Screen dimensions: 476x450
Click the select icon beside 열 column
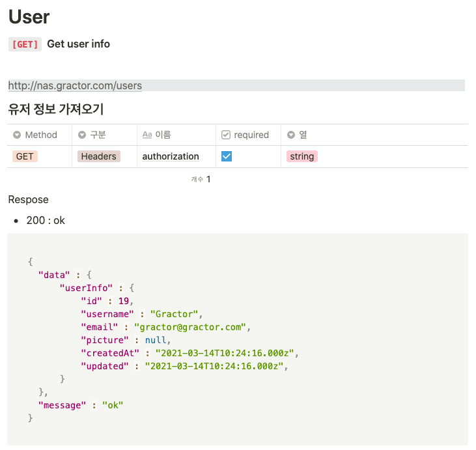coord(291,135)
